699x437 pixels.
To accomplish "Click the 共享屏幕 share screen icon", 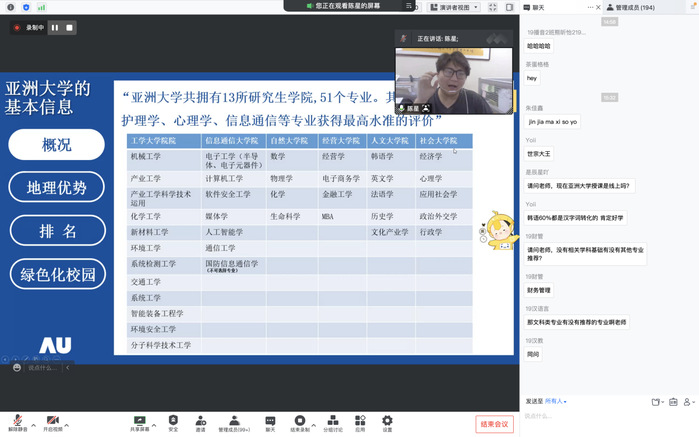I will (x=139, y=421).
